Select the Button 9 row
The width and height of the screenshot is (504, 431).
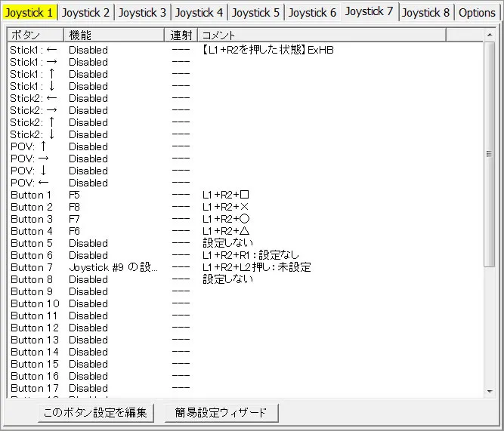245,291
